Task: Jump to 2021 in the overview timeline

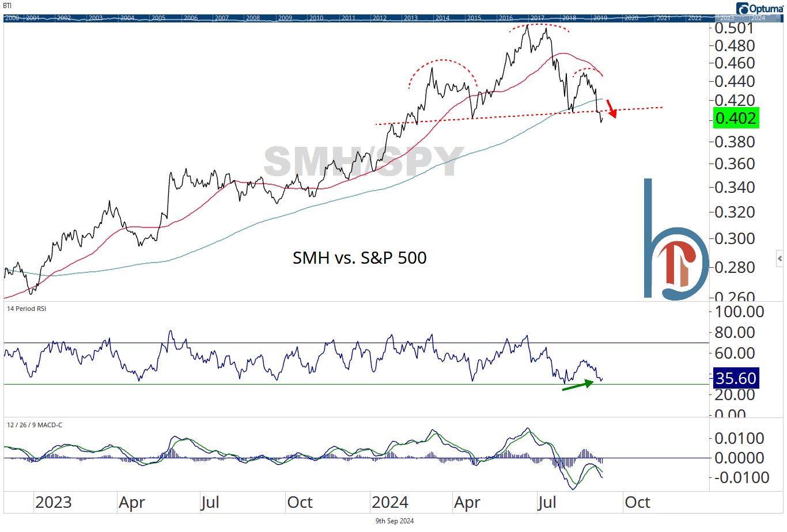Action: 663,18
